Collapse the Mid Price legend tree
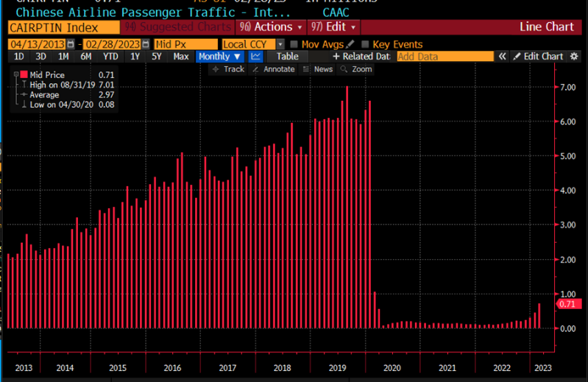This screenshot has height=382, width=588. (x=16, y=74)
